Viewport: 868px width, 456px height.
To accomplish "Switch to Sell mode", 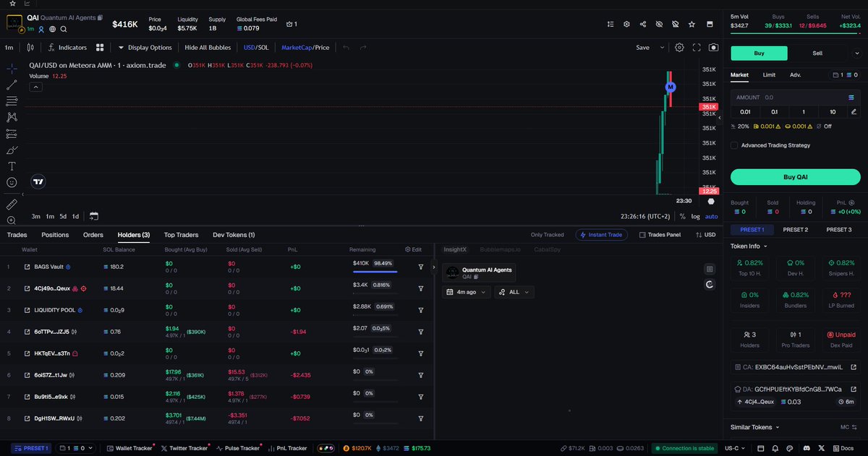I will click(x=817, y=53).
